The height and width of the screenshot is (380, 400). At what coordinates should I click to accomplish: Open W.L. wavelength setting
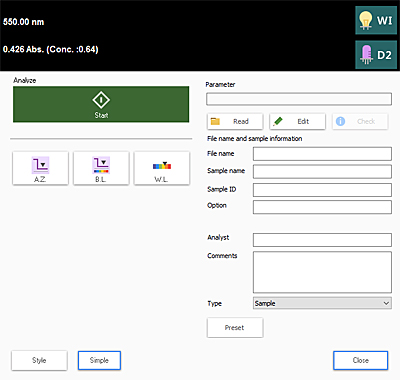coord(162,168)
